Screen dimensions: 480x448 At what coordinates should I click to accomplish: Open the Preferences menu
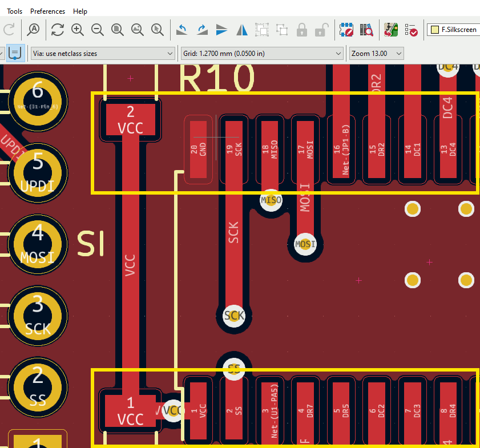pos(47,11)
